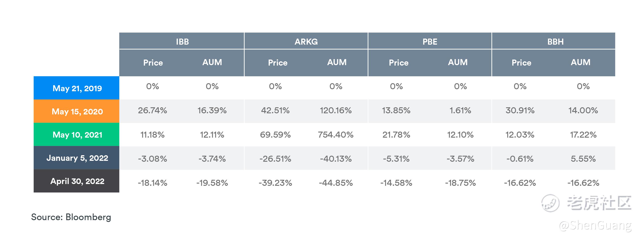Click the 5.55% BBH AUM cell
This screenshot has height=240, width=644.
point(583,159)
